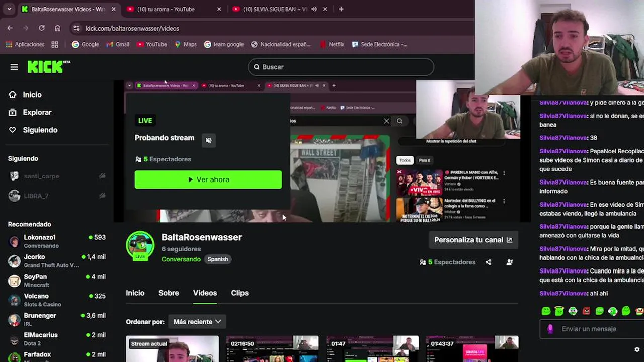The height and width of the screenshot is (362, 644).
Task: Select the first green smiley emote
Action: coord(546,311)
